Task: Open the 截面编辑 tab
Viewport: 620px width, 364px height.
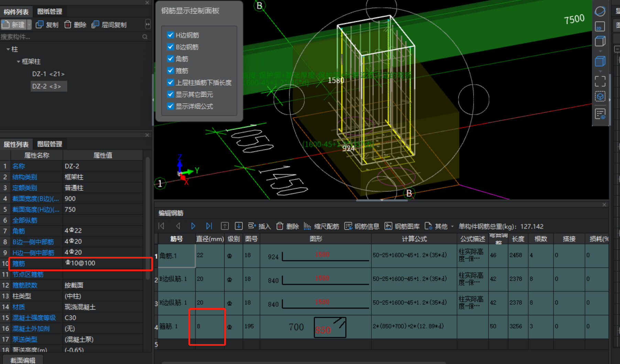Action: [23, 360]
